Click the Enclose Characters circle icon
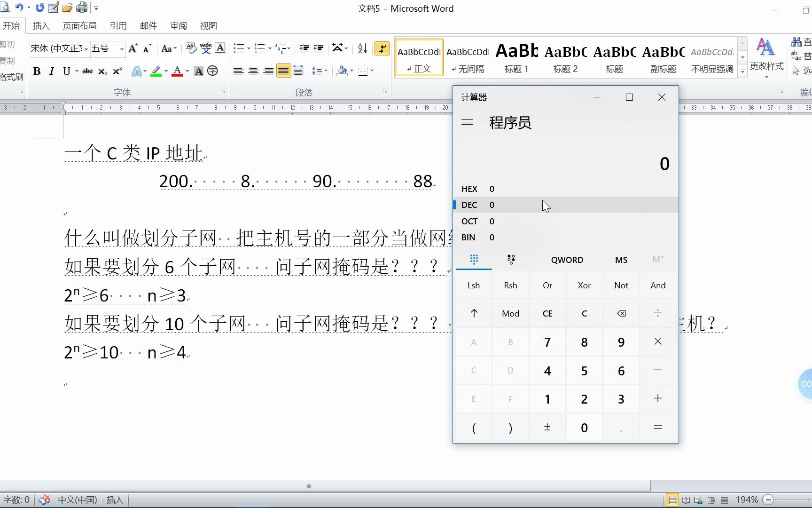The image size is (812, 508). [x=212, y=71]
